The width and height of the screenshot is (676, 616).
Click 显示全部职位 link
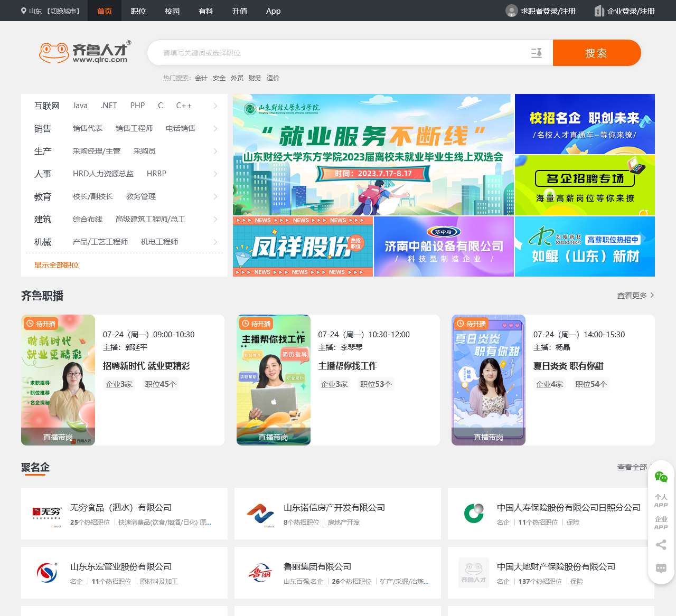pos(57,265)
